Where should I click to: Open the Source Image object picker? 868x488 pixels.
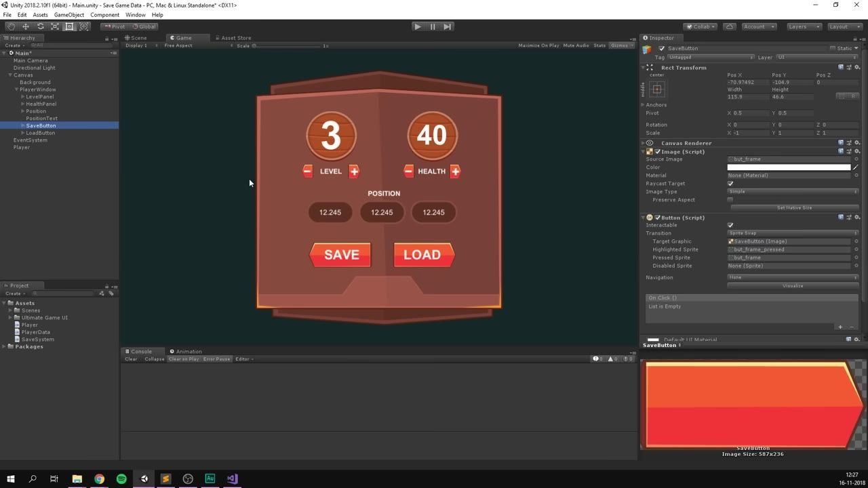[x=856, y=159]
